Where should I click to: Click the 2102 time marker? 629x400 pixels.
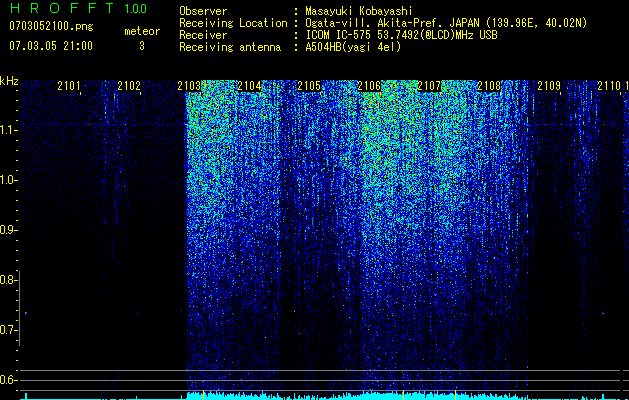tap(129, 86)
